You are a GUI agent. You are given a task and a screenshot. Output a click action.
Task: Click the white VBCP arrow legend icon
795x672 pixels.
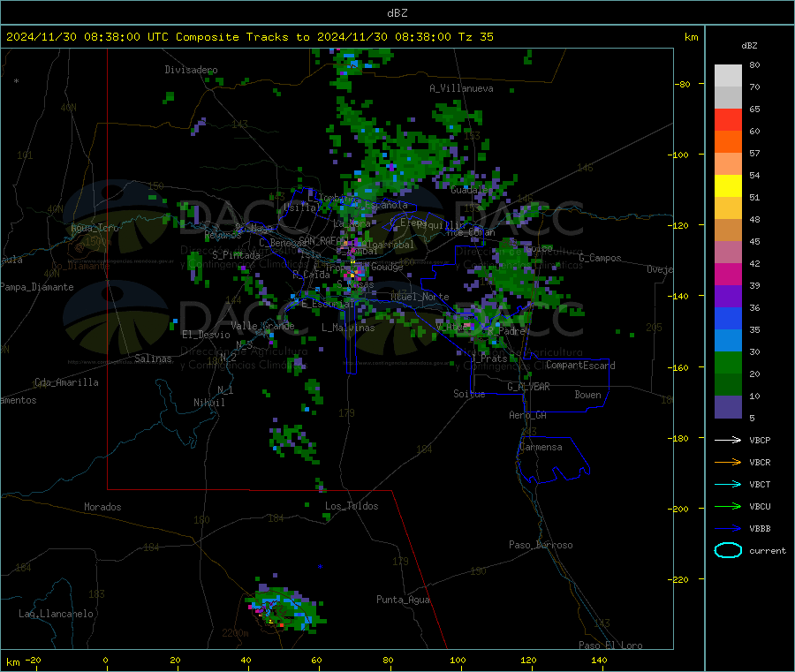[728, 440]
